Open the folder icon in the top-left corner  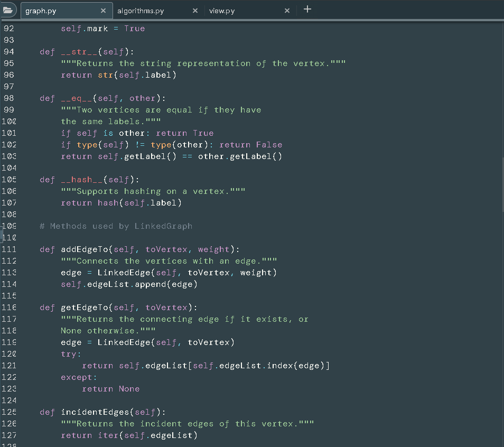pos(8,10)
